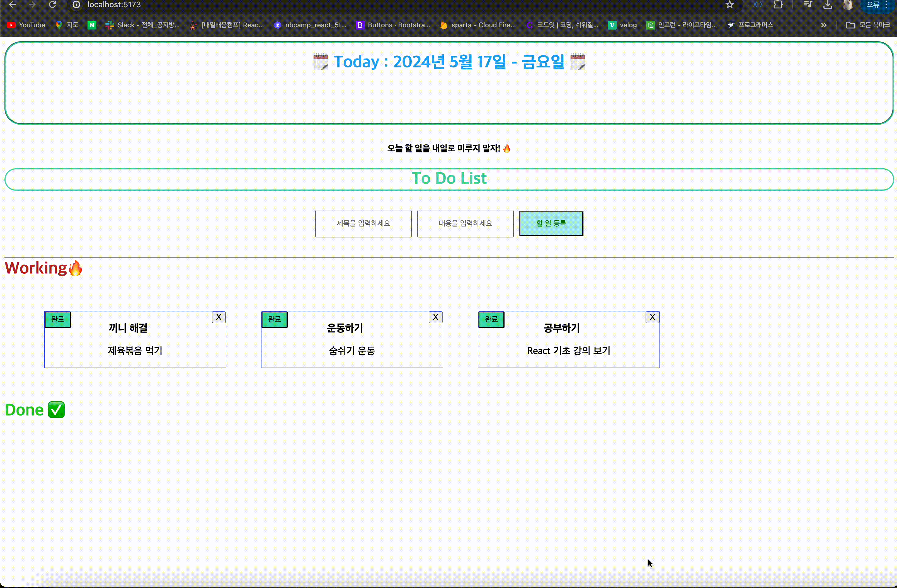The height and width of the screenshot is (588, 897).
Task: Click the browser reload icon
Action: tap(52, 4)
